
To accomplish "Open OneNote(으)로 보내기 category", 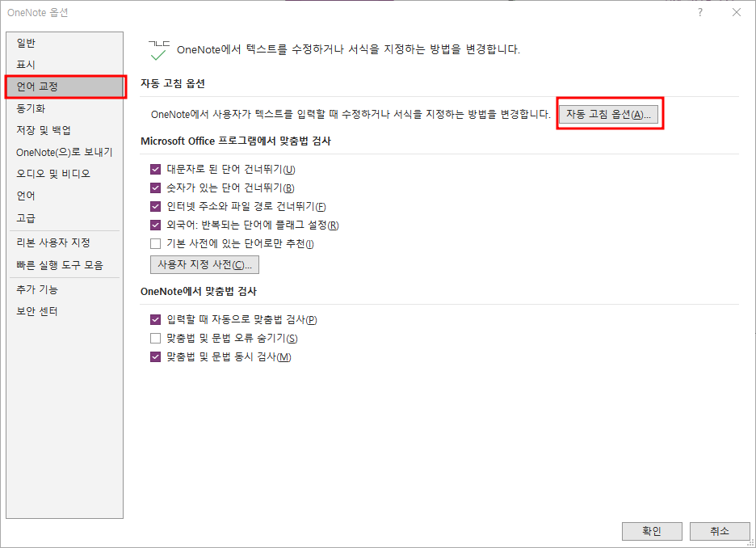I will (x=65, y=153).
